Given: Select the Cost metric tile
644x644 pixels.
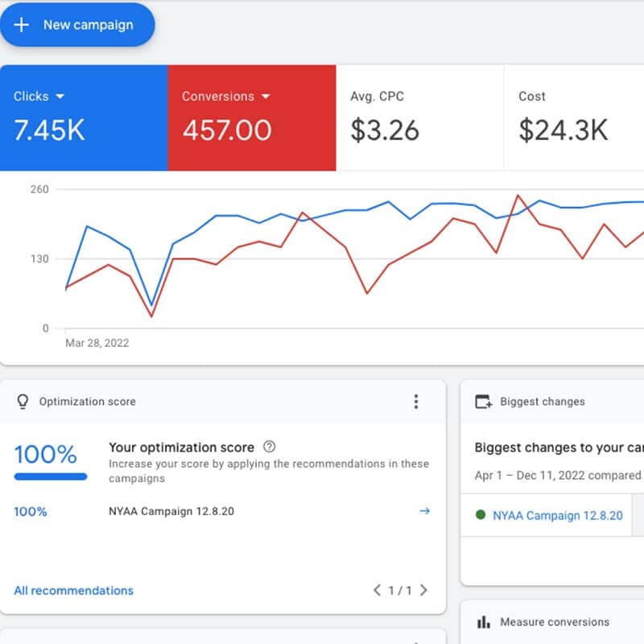Looking at the screenshot, I should (572, 118).
